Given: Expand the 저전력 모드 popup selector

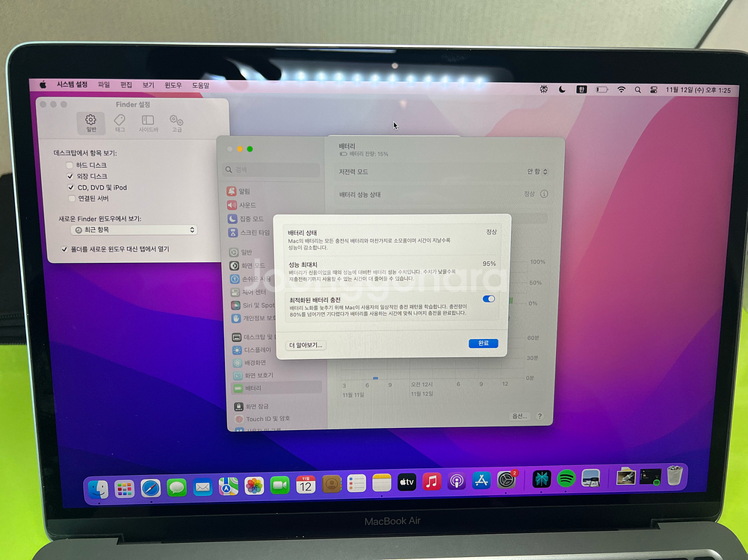Looking at the screenshot, I should 537,172.
